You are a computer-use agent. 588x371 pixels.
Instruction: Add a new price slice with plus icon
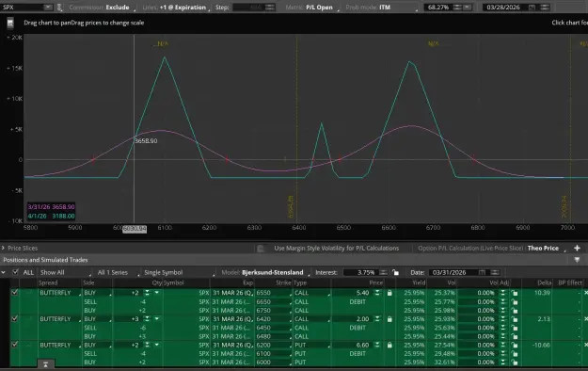pyautogui.click(x=577, y=248)
